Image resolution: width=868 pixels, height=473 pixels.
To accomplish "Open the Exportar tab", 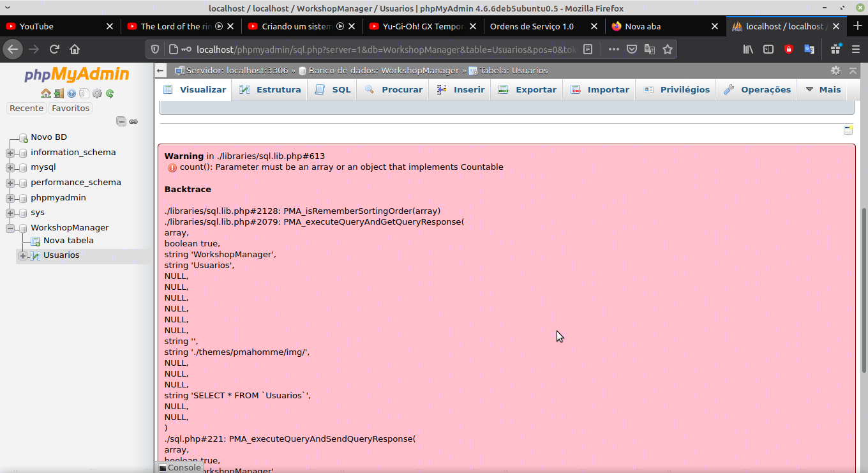I will point(527,90).
